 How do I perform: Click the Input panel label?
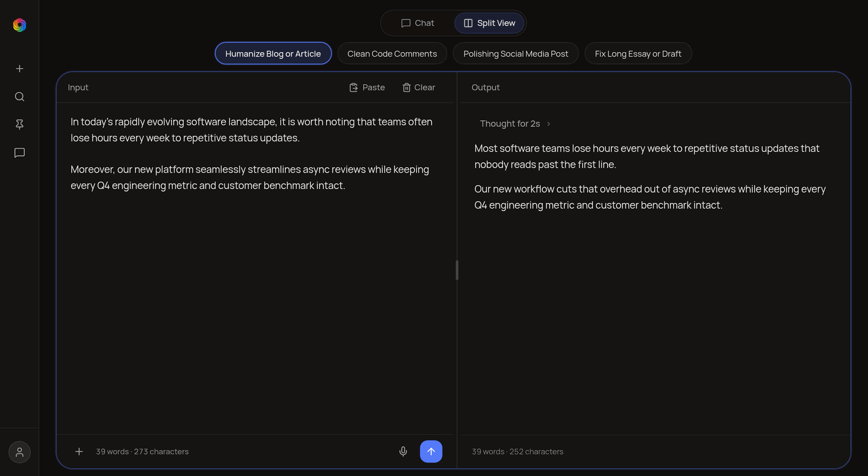coord(78,87)
